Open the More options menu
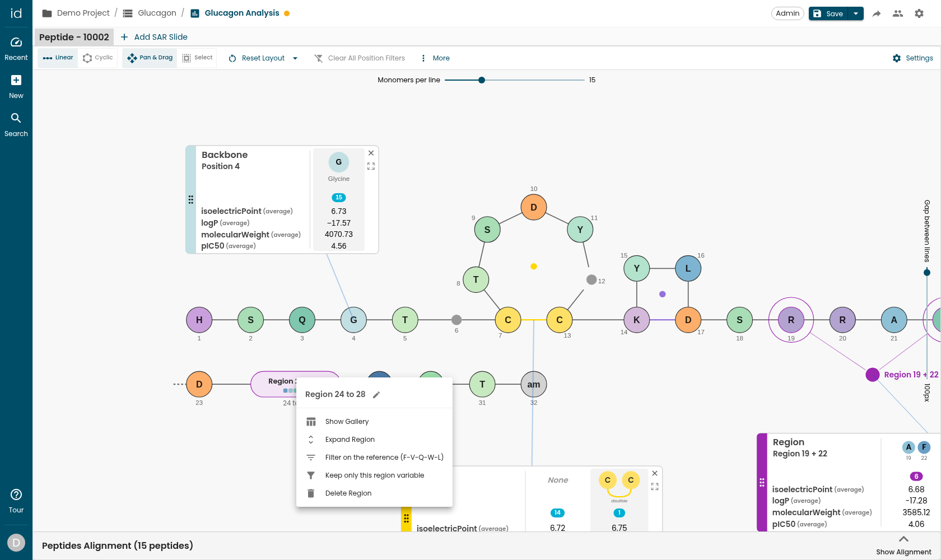This screenshot has width=941, height=560. click(x=435, y=58)
